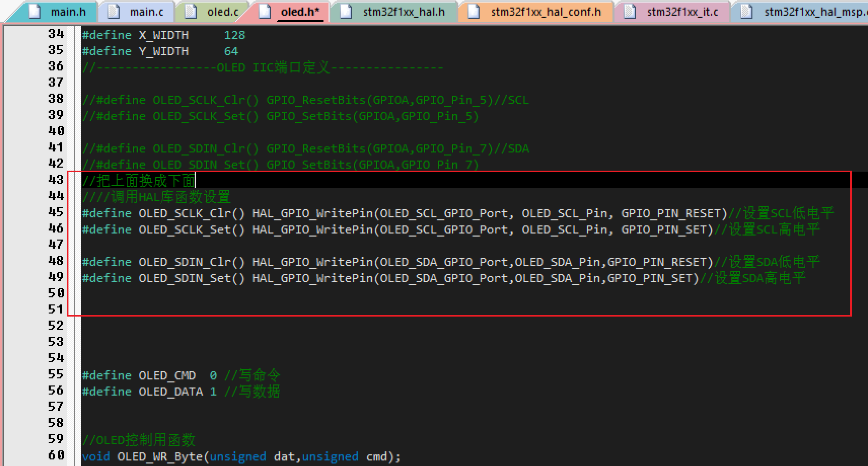Click OLED_SDA_GPIO_Port on line 48

444,262
